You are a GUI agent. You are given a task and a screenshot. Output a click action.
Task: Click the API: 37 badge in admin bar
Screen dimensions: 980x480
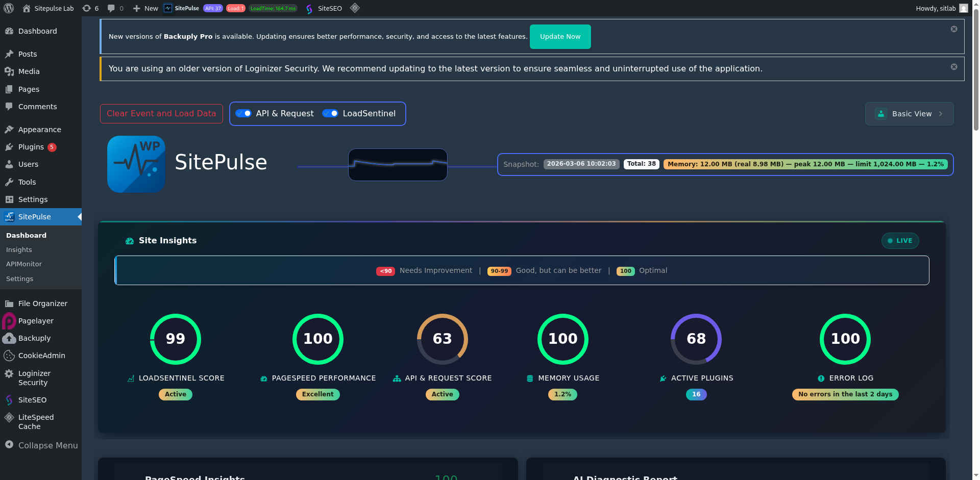pyautogui.click(x=213, y=8)
